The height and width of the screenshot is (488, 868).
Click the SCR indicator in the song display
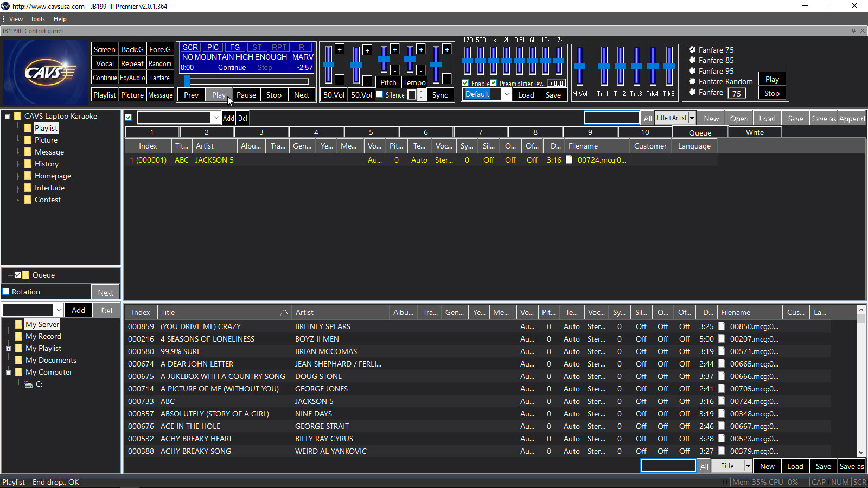[x=190, y=47]
